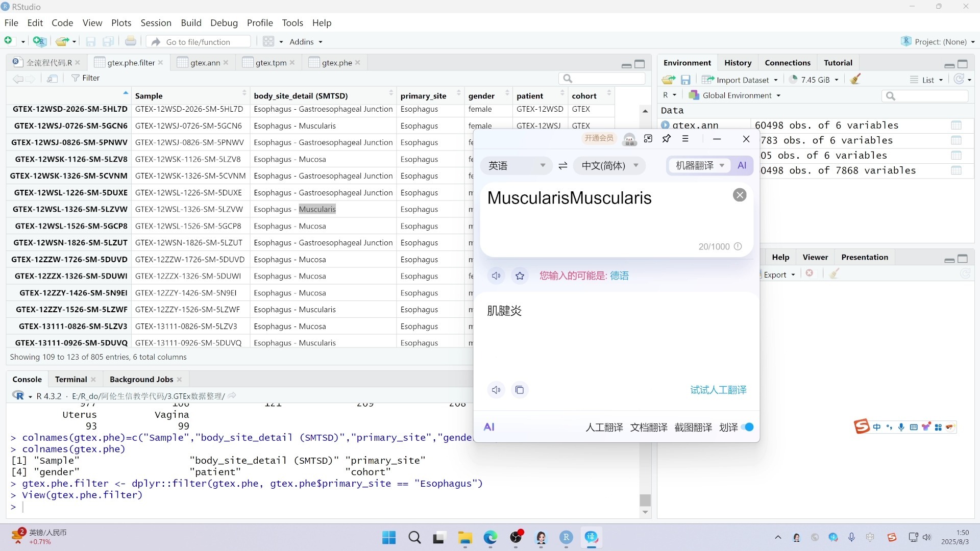Click the pin icon in translator window
Screen dimensions: 980x551
[x=667, y=139]
